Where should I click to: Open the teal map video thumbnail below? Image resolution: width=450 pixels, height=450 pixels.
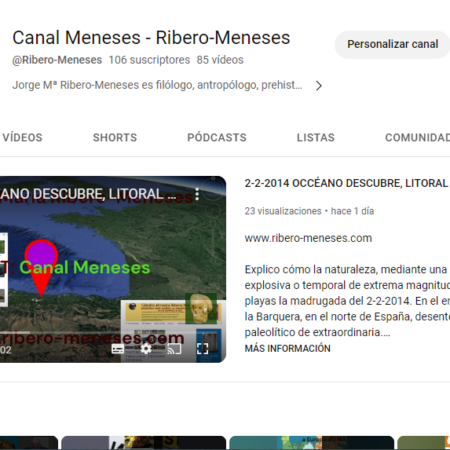pyautogui.click(x=311, y=443)
